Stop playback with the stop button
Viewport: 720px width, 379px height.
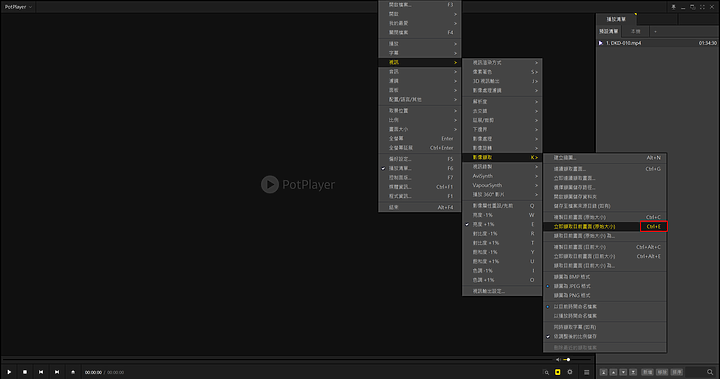25,372
